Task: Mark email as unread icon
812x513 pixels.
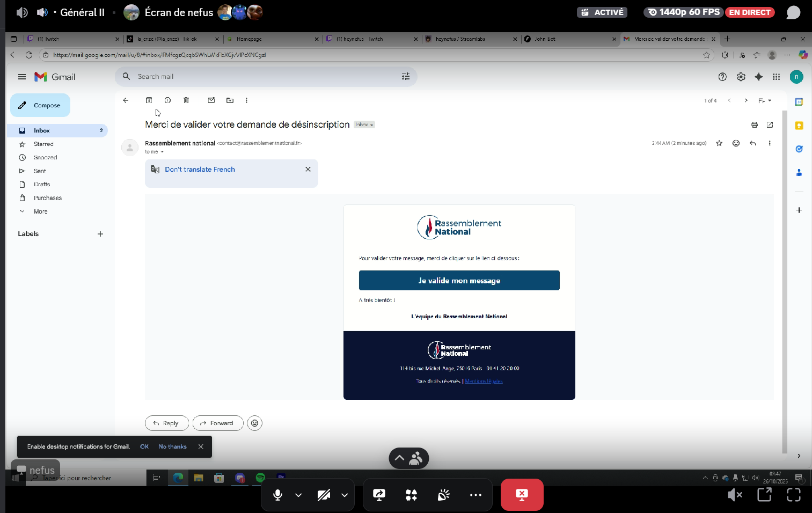Action: 211,100
